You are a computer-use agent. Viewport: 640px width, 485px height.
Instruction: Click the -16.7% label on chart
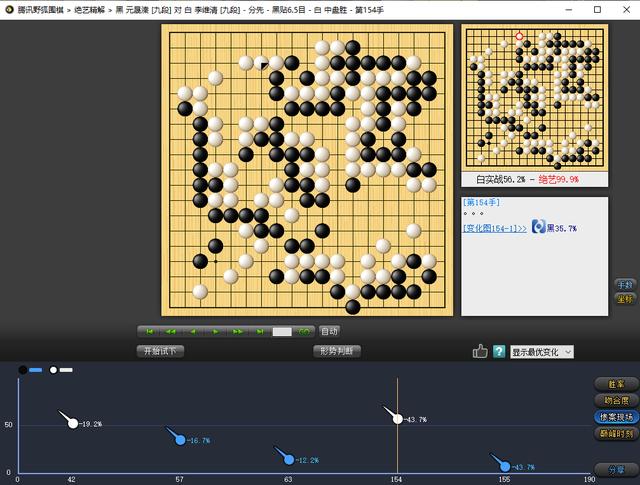(x=198, y=441)
